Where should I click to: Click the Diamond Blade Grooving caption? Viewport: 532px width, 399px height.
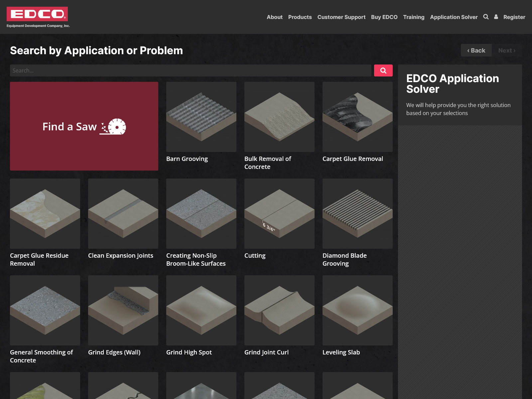pyautogui.click(x=344, y=259)
